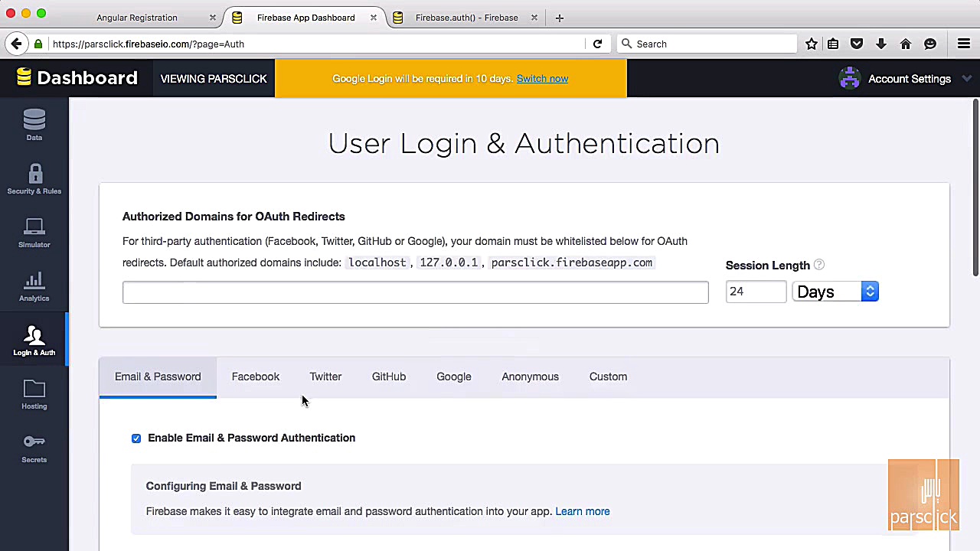This screenshot has height=551, width=980.
Task: Close the Angular Registration tab
Action: coord(213,18)
